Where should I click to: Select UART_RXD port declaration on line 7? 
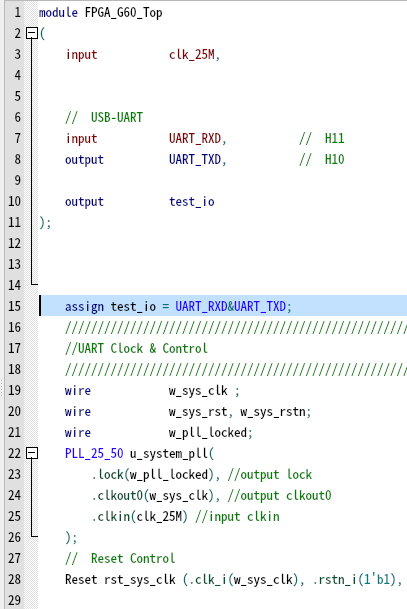pyautogui.click(x=195, y=138)
